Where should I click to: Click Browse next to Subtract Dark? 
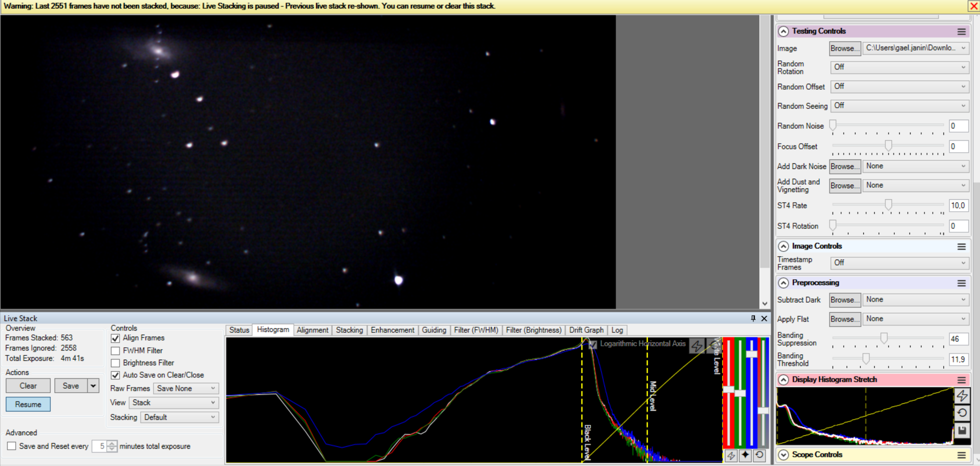pyautogui.click(x=845, y=300)
